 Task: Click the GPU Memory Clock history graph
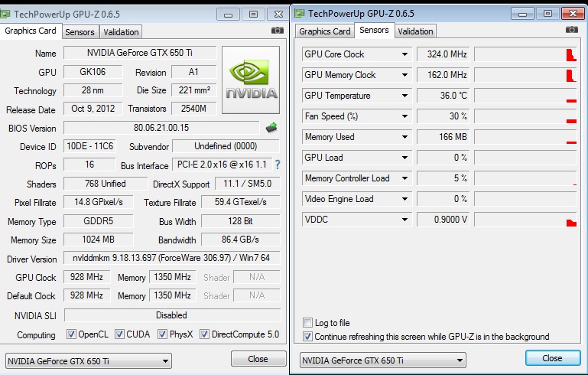click(x=525, y=75)
